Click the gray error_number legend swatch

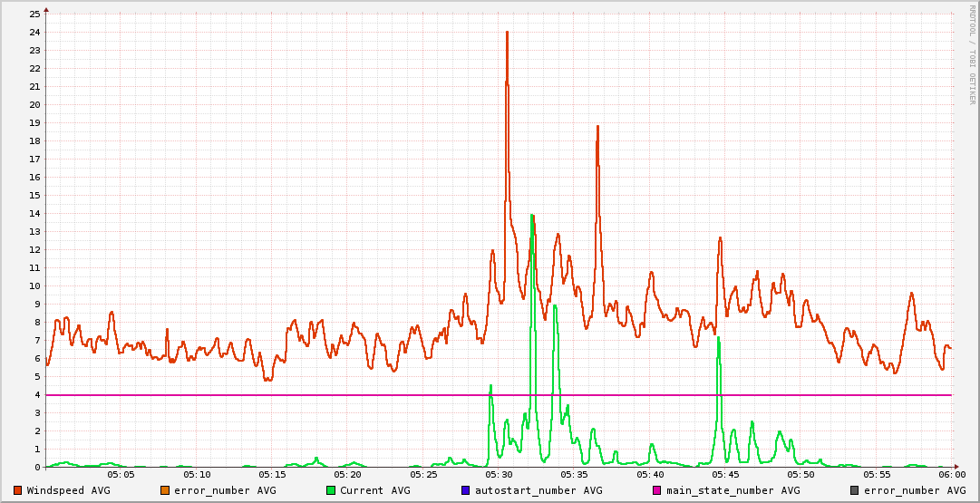click(x=854, y=490)
